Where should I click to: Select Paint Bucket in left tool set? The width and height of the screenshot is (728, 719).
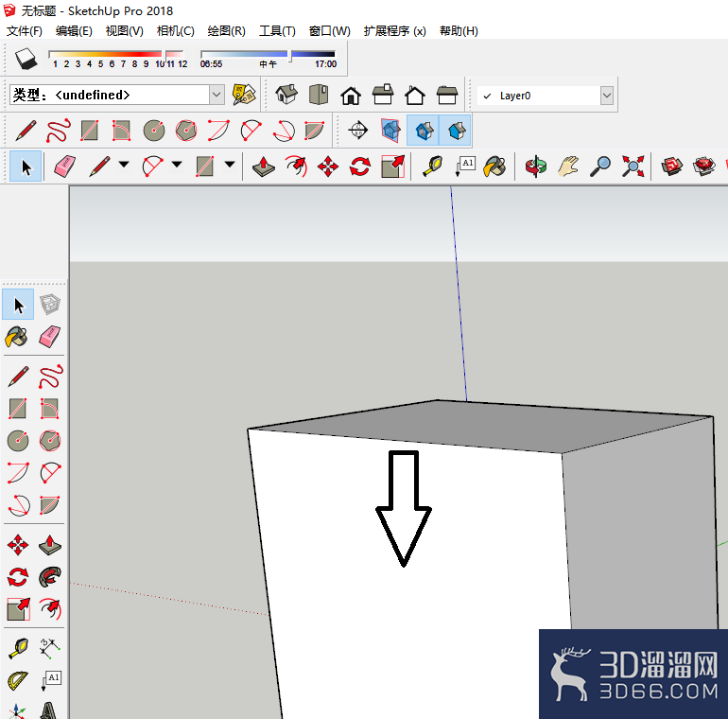tap(17, 337)
